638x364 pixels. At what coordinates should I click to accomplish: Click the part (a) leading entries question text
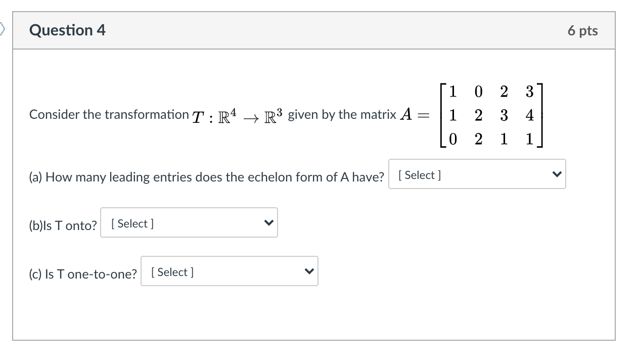(206, 177)
